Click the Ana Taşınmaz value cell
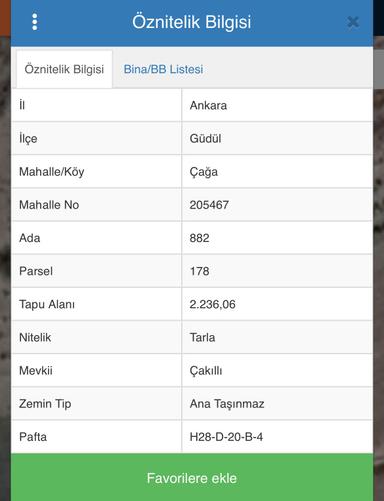The height and width of the screenshot is (501, 384). (277, 404)
